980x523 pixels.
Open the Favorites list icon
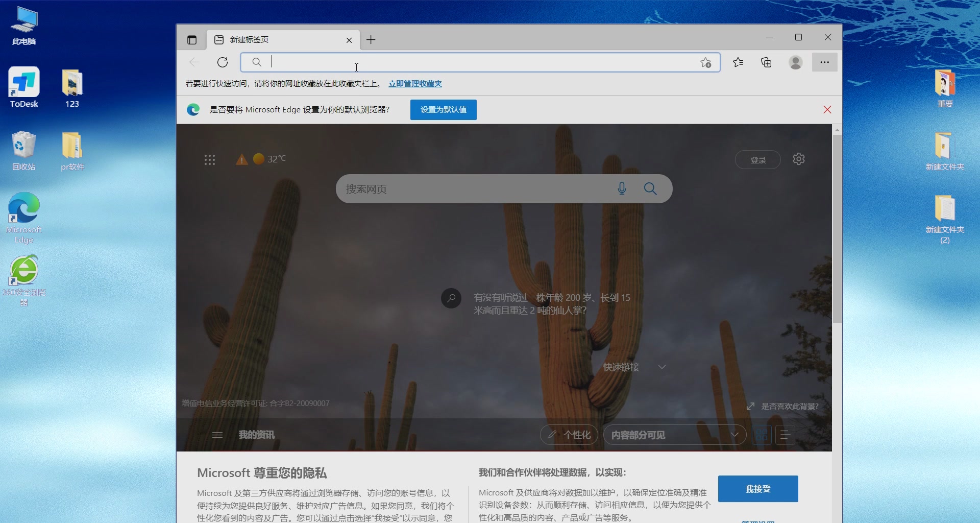738,62
